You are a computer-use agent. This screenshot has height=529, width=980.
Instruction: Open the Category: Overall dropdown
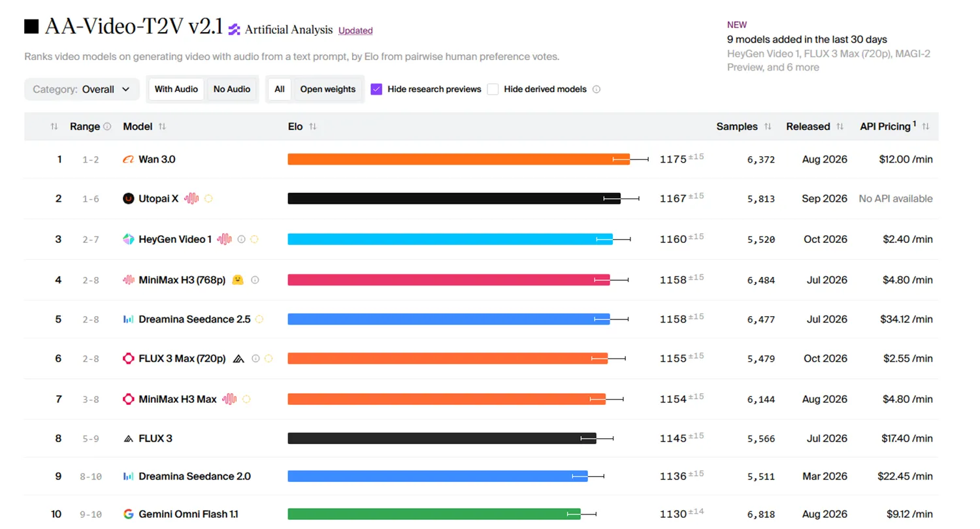(82, 89)
